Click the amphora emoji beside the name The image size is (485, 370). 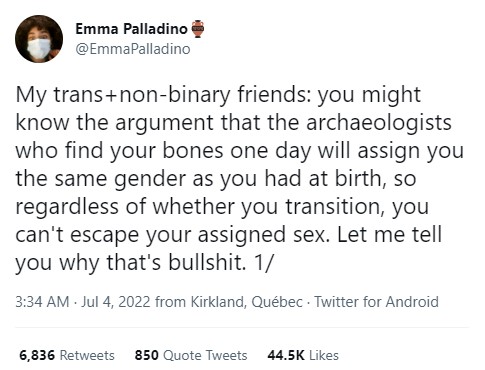(x=197, y=29)
